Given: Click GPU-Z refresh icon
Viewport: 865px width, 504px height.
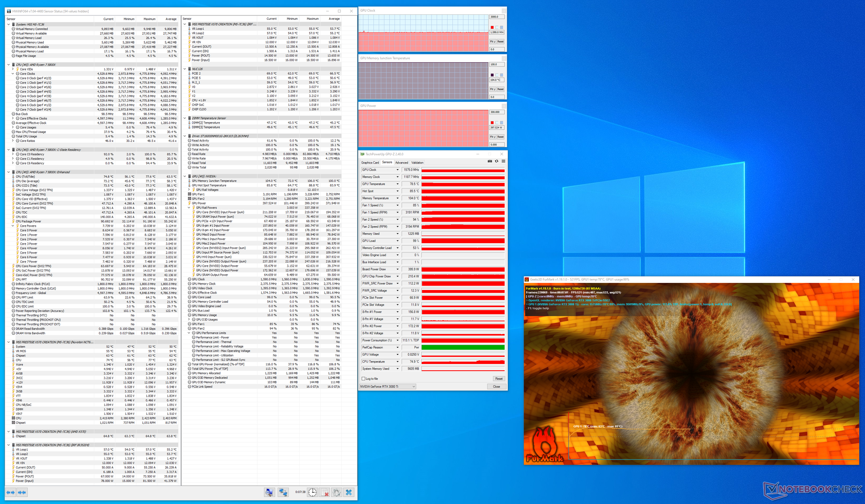Looking at the screenshot, I should tap(496, 161).
